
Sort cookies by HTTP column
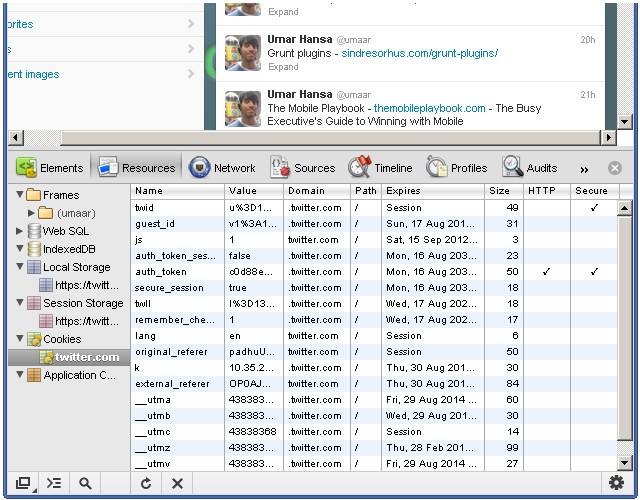[x=547, y=191]
